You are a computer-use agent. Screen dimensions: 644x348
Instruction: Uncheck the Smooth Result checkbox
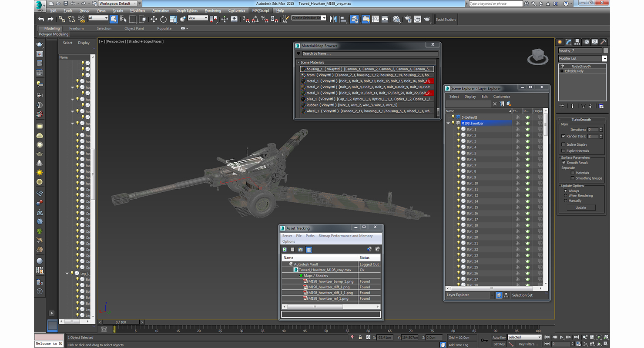563,163
